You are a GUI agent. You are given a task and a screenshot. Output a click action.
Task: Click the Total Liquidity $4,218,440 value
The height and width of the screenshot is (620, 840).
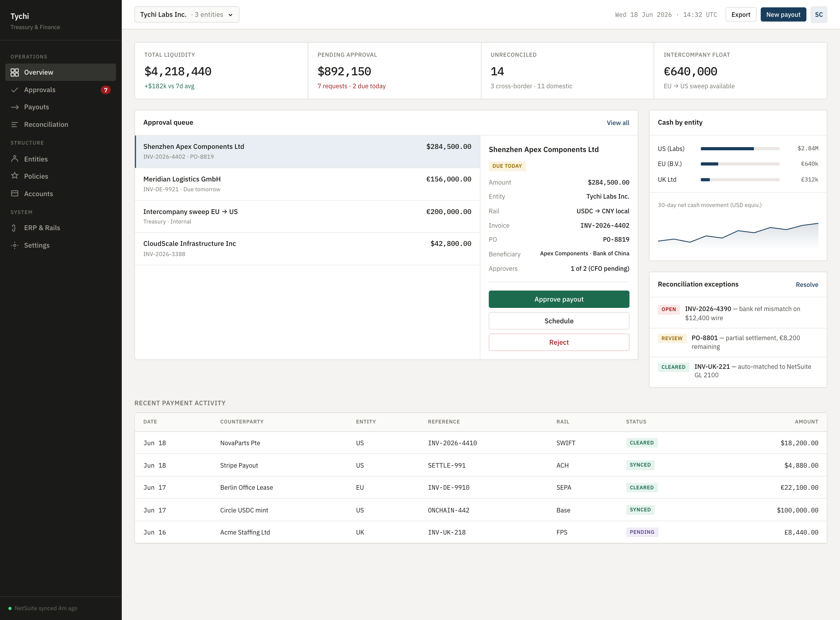coord(178,71)
